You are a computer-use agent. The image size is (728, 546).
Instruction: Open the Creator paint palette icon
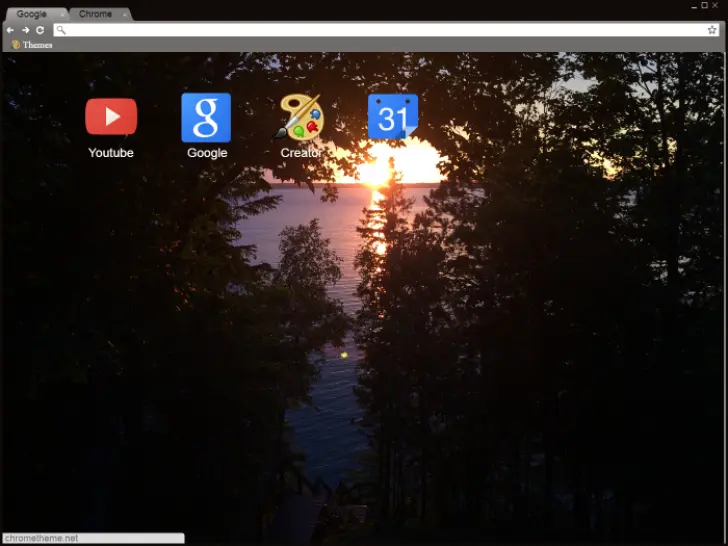pyautogui.click(x=299, y=117)
